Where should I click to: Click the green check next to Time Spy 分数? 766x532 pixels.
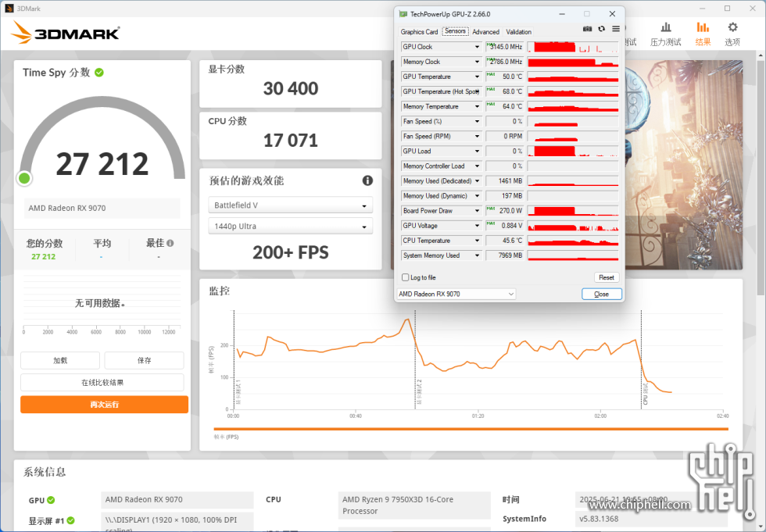[99, 73]
